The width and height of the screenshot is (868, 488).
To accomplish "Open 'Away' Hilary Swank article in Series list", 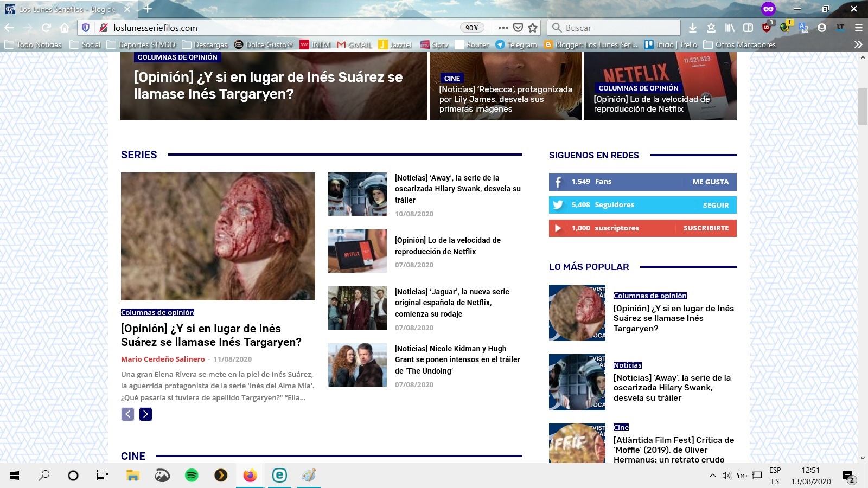I will click(458, 189).
